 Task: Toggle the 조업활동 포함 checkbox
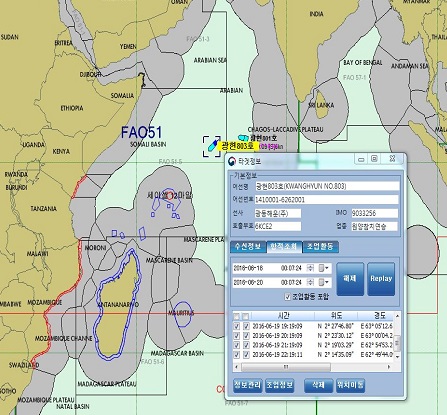[x=288, y=297]
